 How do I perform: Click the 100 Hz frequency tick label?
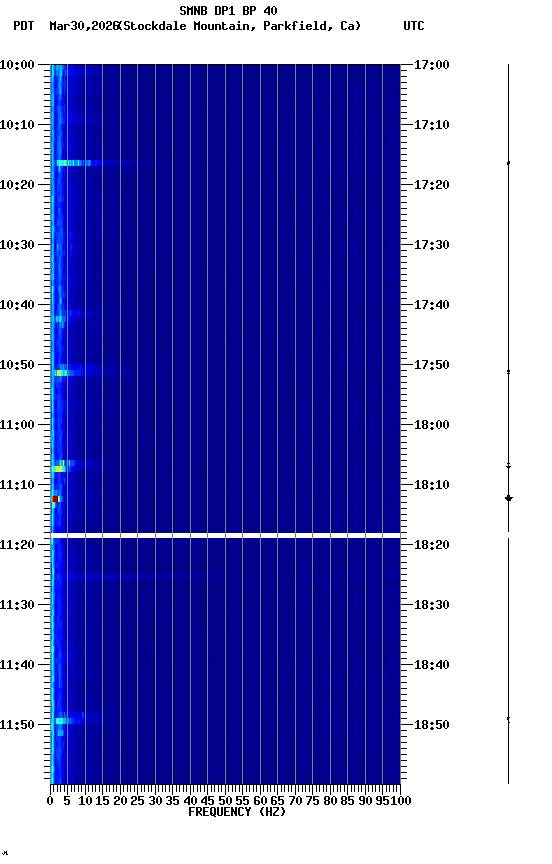pyautogui.click(x=401, y=801)
